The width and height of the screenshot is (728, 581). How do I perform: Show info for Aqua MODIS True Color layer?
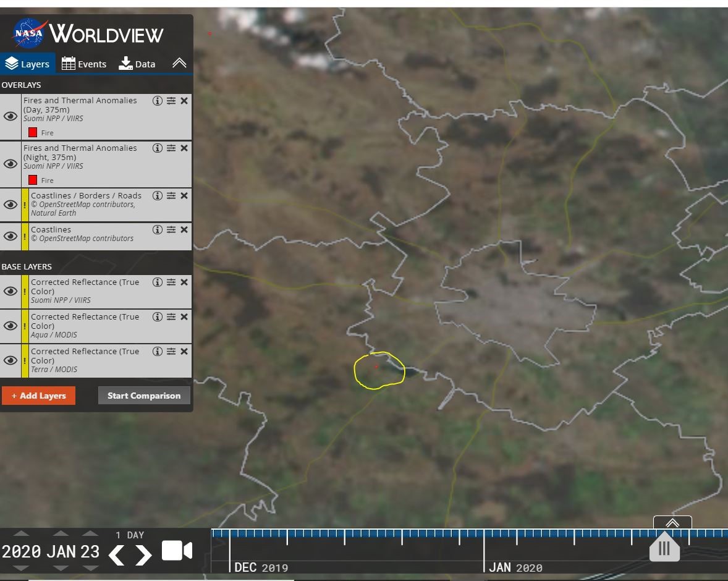point(158,316)
